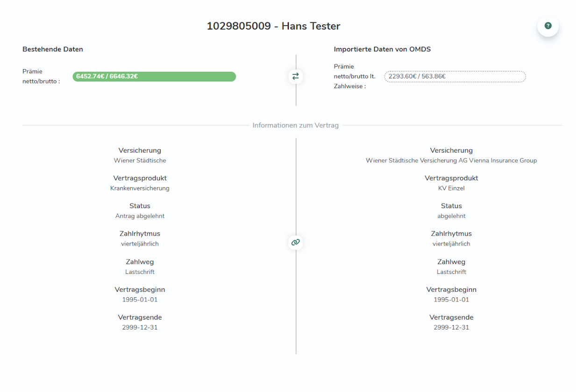Click the Antrag abgelehnt status value
Screen dimensions: 576x392
[x=140, y=216]
